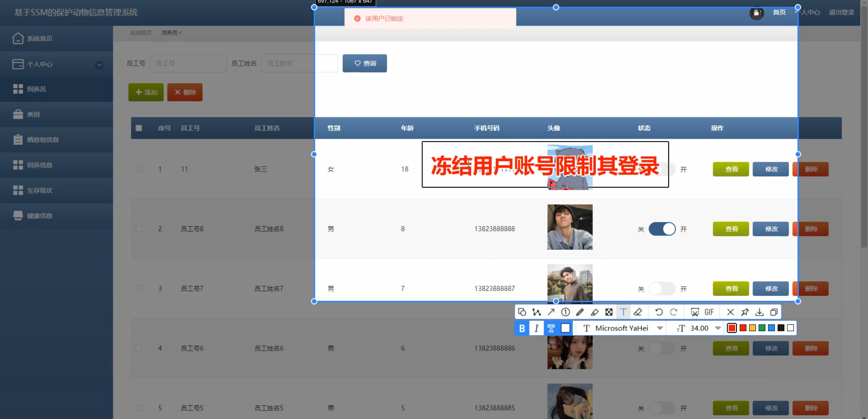Image resolution: width=868 pixels, height=419 pixels.
Task: Choose the pencil drawing tool
Action: point(580,312)
